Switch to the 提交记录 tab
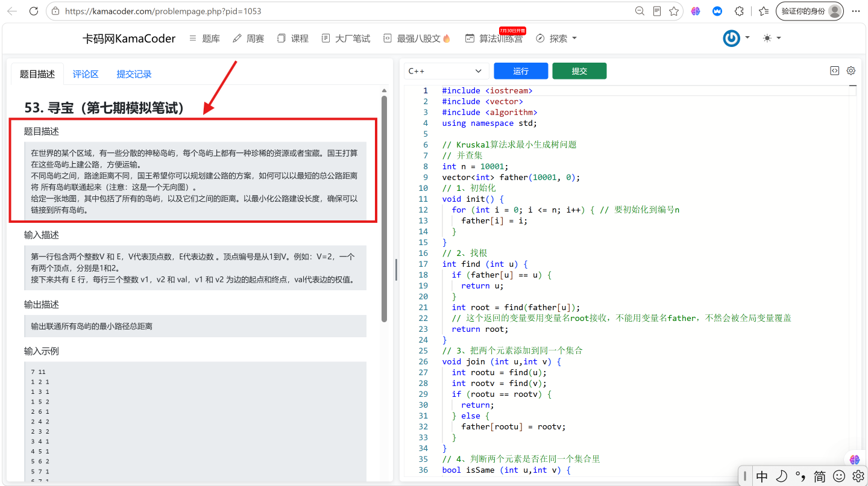The image size is (868, 486). point(134,74)
